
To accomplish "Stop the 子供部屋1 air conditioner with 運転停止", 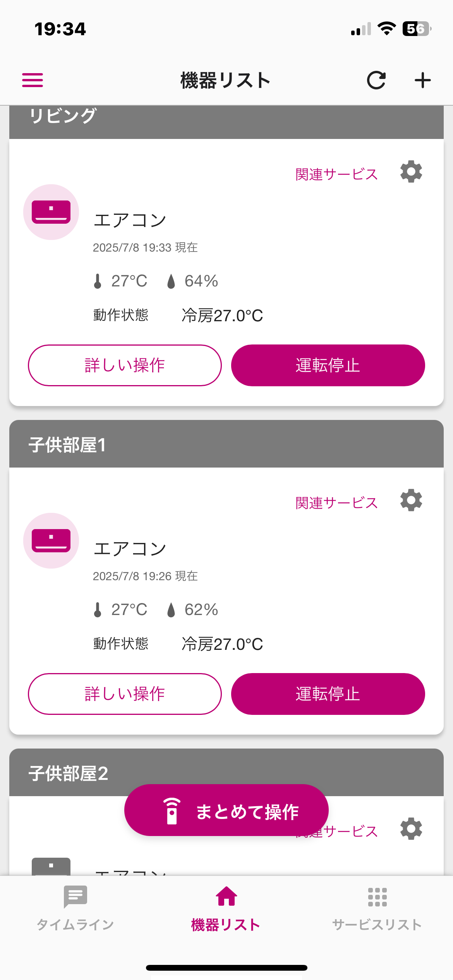I will (x=328, y=694).
